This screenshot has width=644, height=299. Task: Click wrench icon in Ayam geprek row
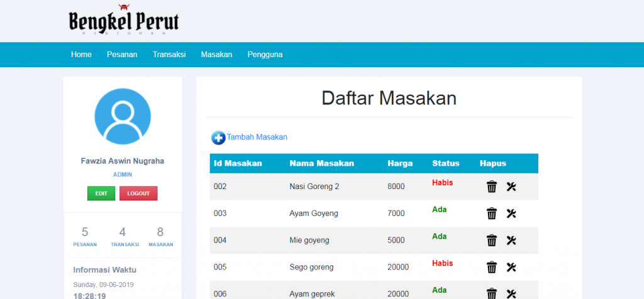click(511, 294)
